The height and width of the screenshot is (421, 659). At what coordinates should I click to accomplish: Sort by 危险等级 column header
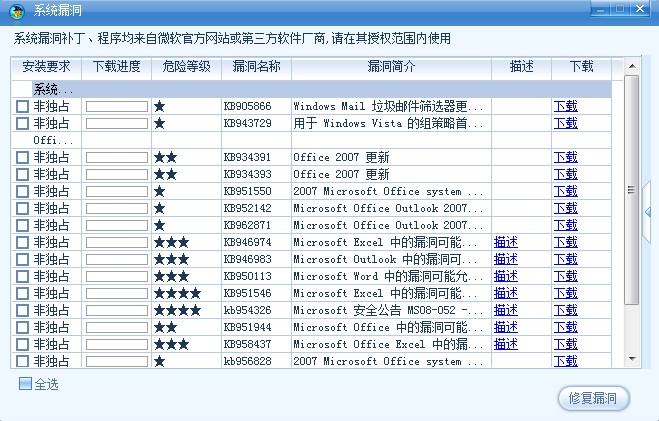tap(186, 66)
